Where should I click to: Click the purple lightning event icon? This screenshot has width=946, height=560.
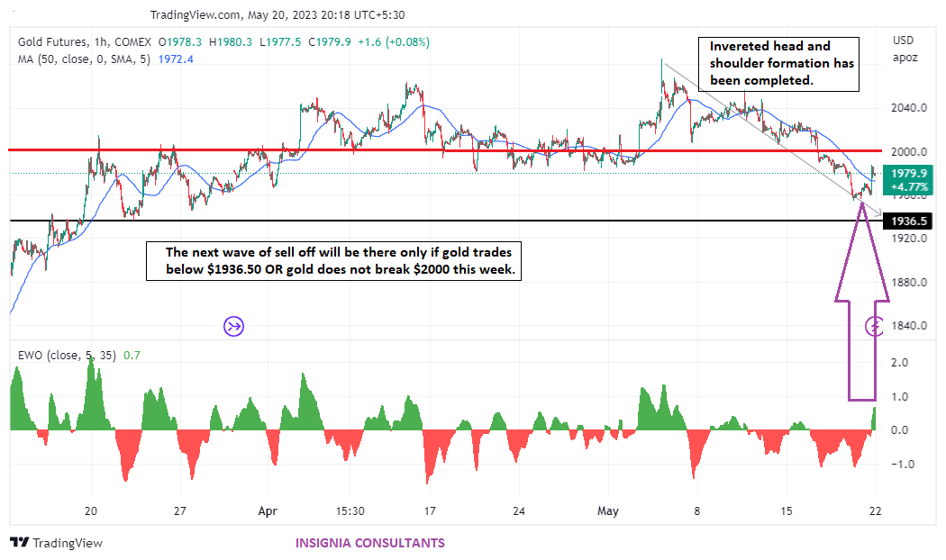pyautogui.click(x=874, y=326)
